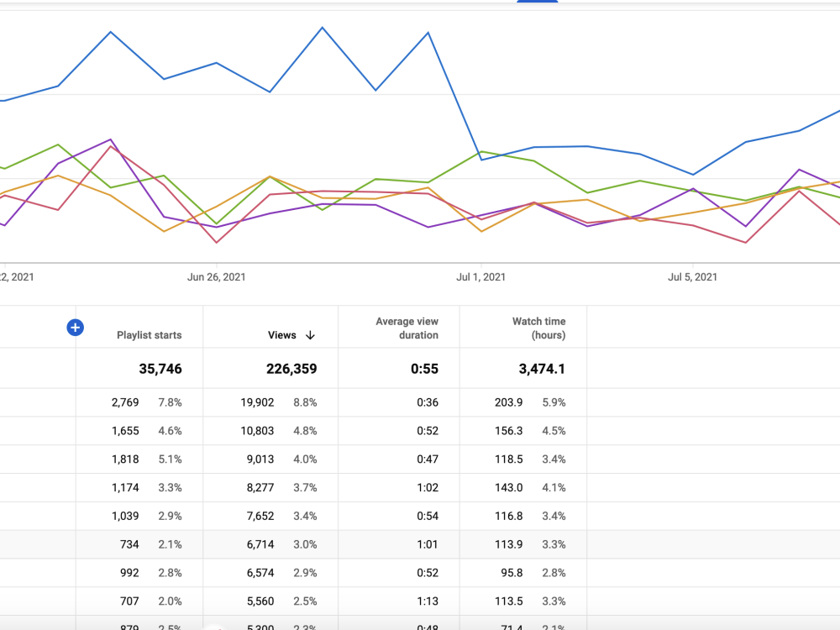Sort by the Views column header
Viewport: 840px width, 630px height.
point(281,335)
